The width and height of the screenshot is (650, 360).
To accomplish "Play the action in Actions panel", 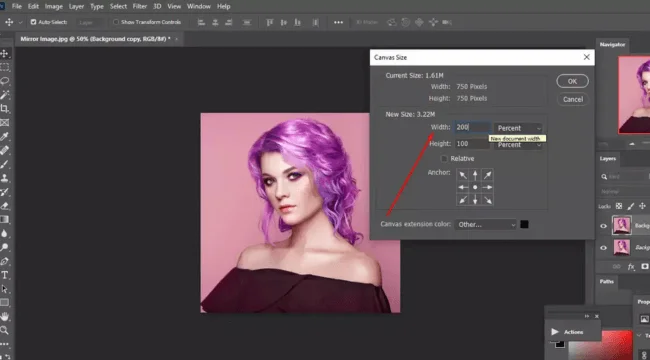I will coord(555,332).
